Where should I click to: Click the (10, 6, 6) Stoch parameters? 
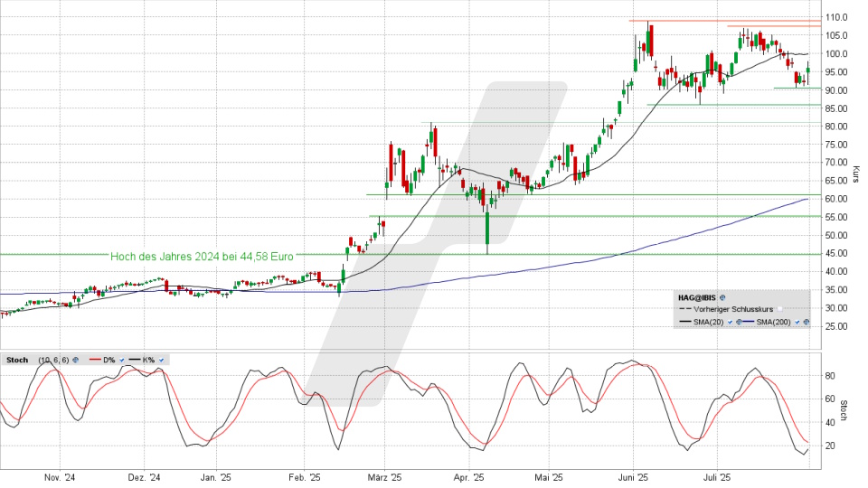pyautogui.click(x=53, y=361)
